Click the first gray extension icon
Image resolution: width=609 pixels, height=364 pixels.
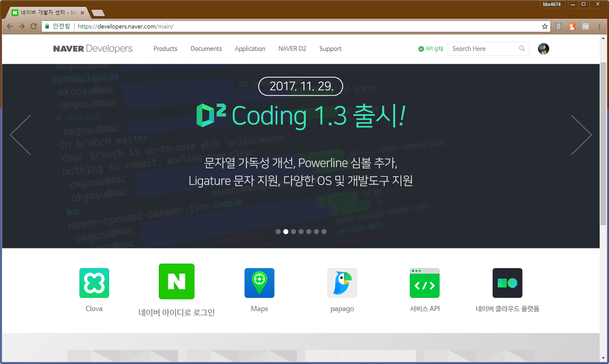(559, 27)
